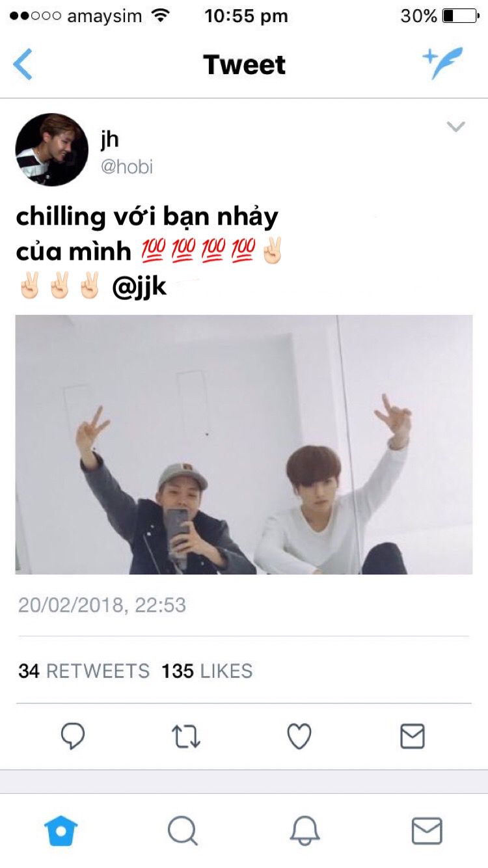Open the Messages envelope tab
The image size is (488, 868).
point(427,831)
